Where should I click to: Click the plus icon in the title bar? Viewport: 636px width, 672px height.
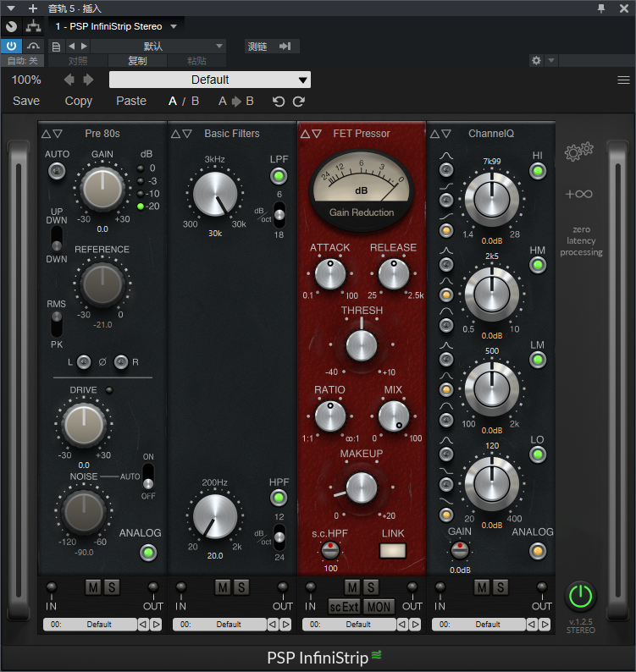tap(32, 8)
